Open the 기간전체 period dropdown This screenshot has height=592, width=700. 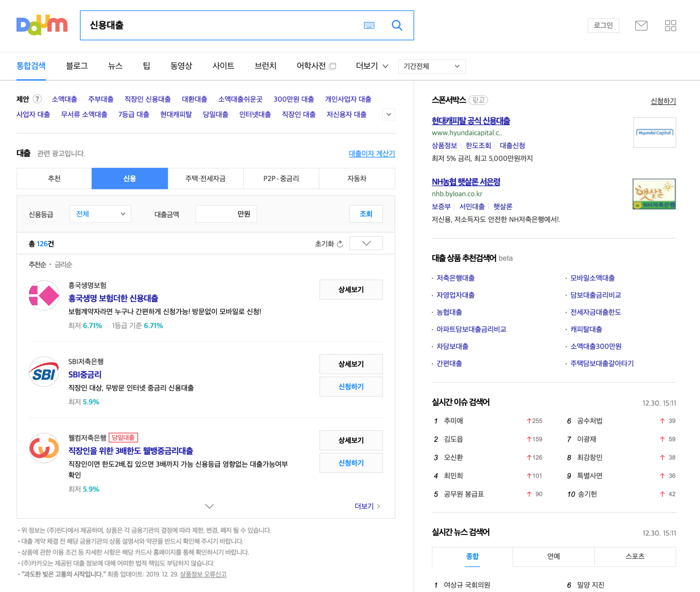(431, 66)
